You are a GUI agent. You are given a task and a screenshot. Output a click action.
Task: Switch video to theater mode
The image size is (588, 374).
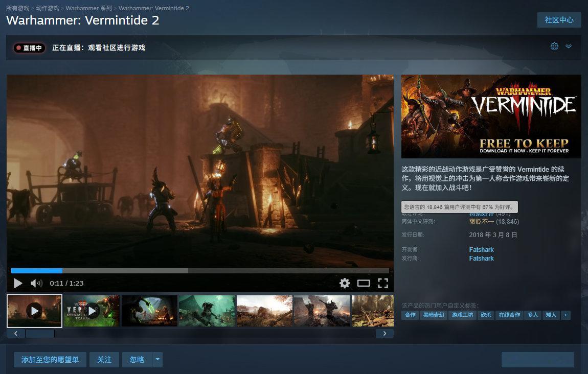pos(364,284)
